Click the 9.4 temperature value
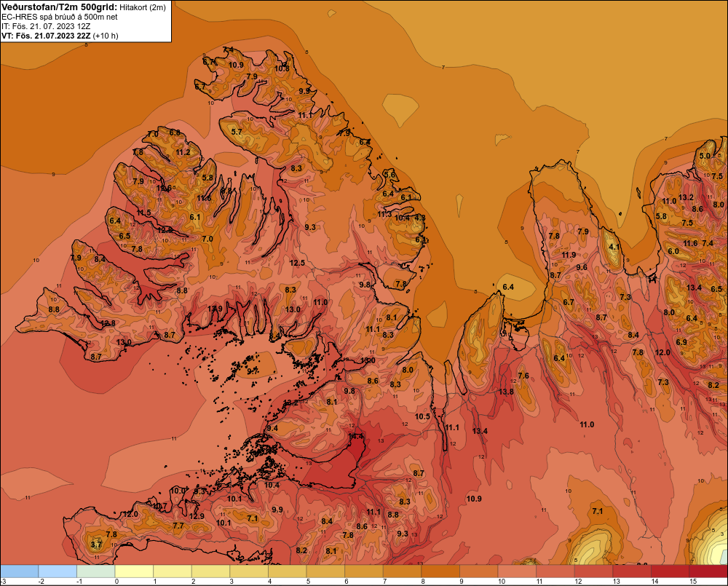This screenshot has height=586, width=728. coord(272,428)
